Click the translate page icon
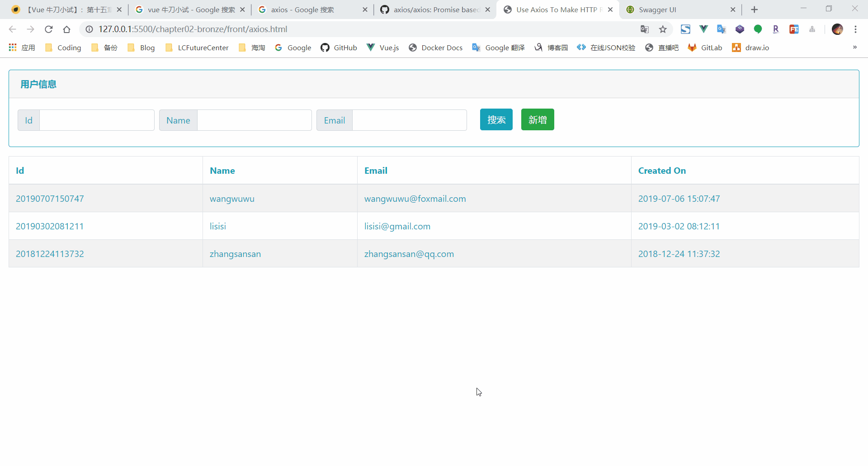The height and width of the screenshot is (466, 868). [645, 29]
